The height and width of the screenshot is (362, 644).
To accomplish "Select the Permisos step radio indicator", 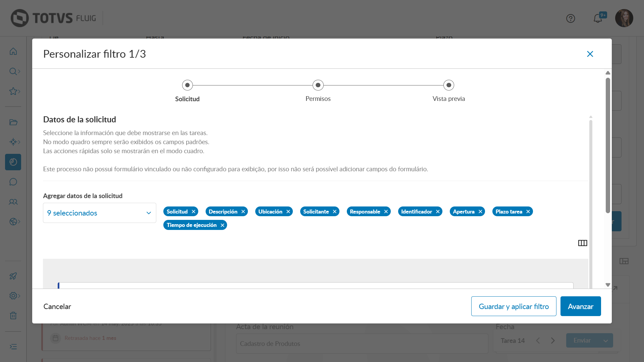I will pos(318,85).
